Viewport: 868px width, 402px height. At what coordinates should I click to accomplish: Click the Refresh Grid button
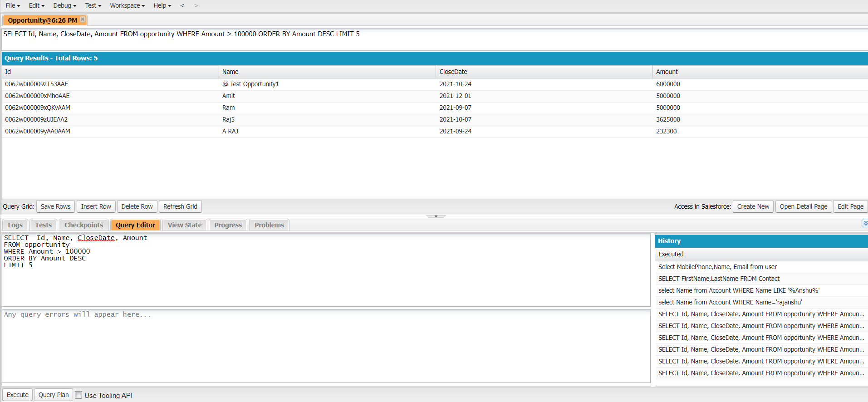tap(180, 206)
